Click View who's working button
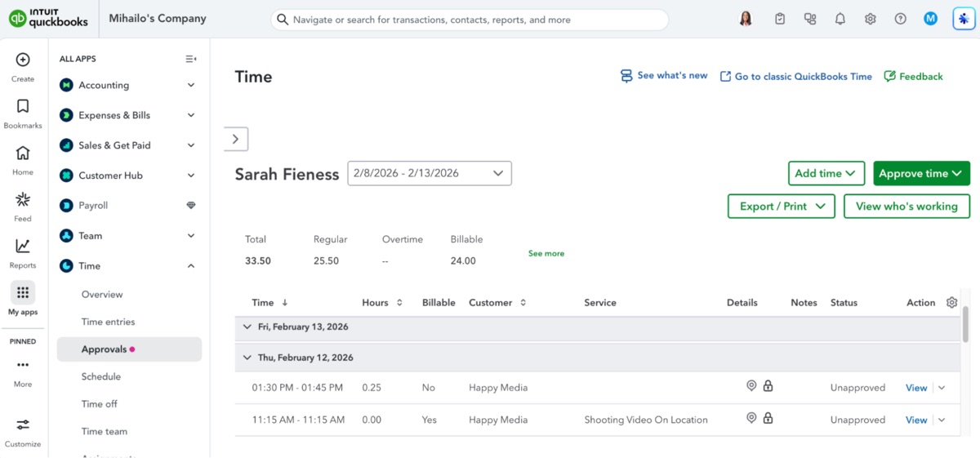Viewport: 980px width, 458px height. coord(906,207)
